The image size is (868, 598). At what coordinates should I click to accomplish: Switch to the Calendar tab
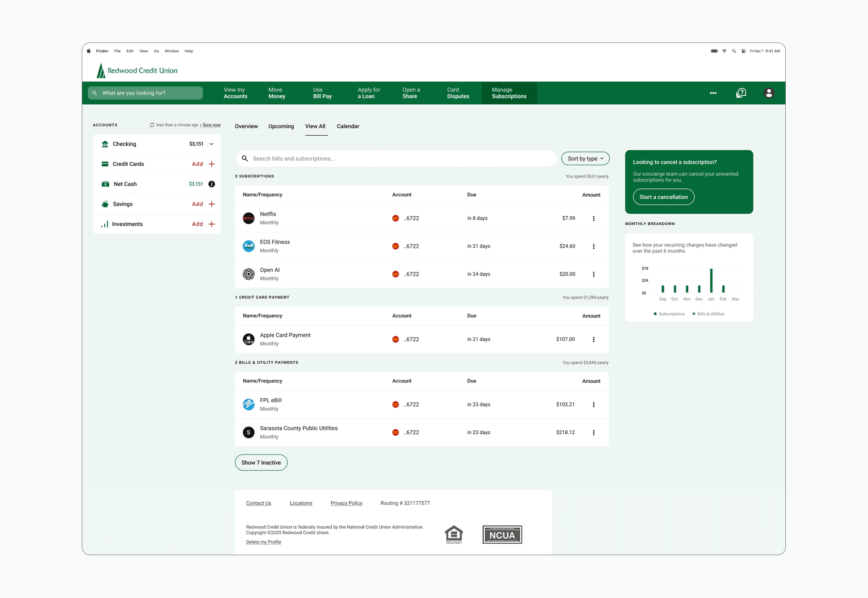(x=348, y=126)
